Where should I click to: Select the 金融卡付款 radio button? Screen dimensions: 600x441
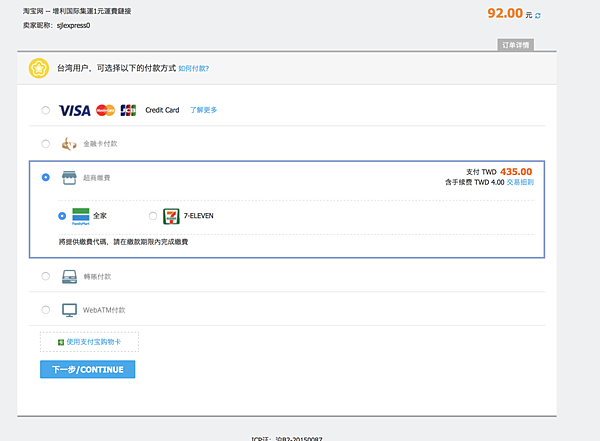(46, 144)
